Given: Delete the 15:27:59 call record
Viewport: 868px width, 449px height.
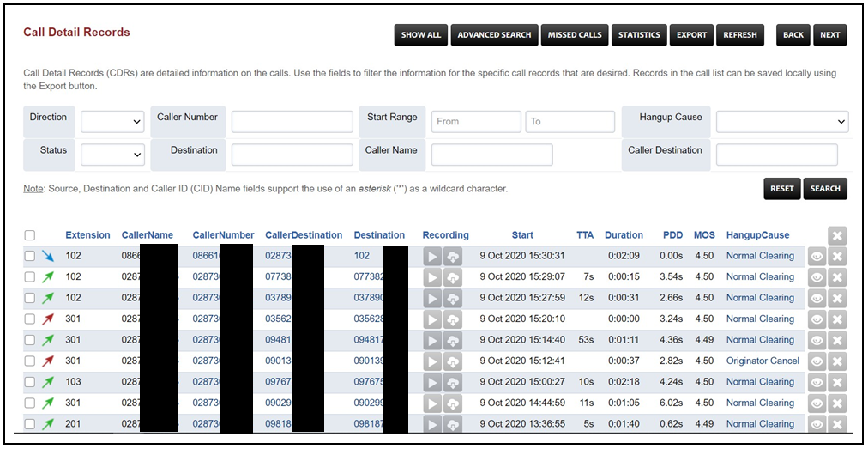Looking at the screenshot, I should [x=837, y=298].
